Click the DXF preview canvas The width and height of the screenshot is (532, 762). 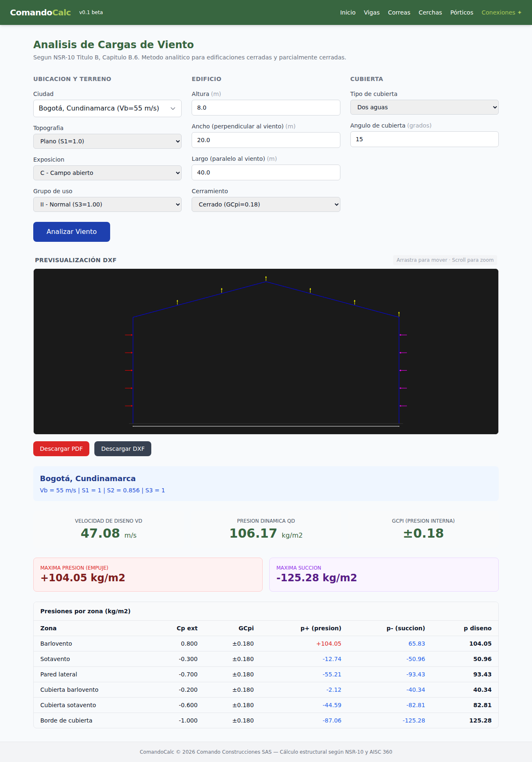tap(266, 352)
